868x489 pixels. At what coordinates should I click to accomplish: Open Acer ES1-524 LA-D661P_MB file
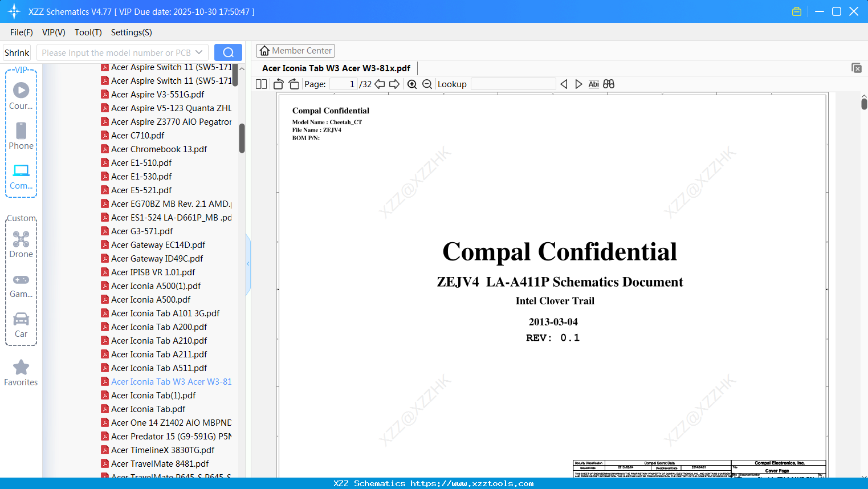click(x=166, y=218)
